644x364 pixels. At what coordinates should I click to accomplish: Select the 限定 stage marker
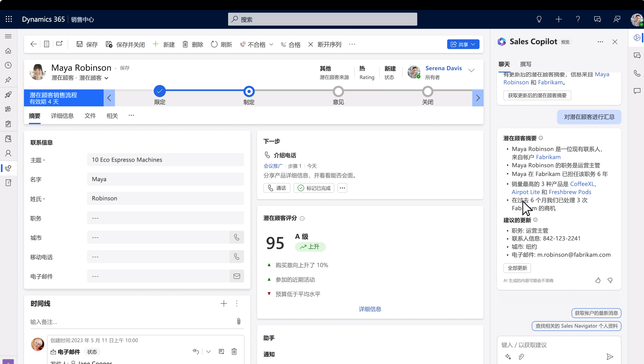click(160, 91)
